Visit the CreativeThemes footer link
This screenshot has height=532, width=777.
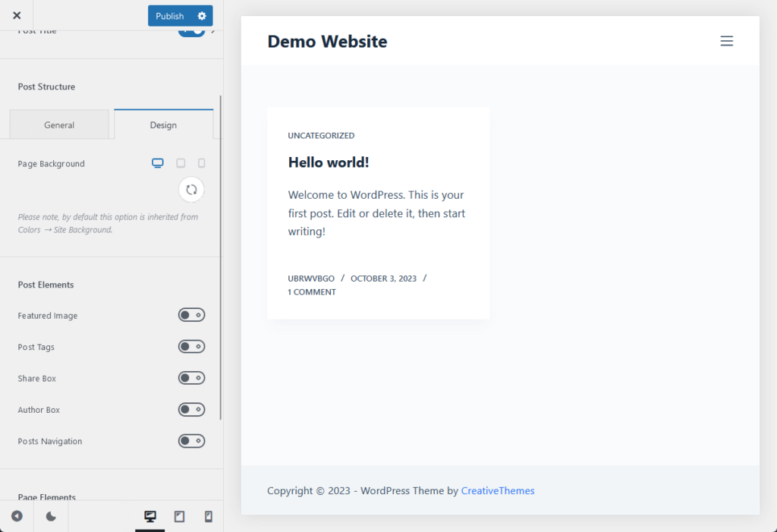pos(498,490)
